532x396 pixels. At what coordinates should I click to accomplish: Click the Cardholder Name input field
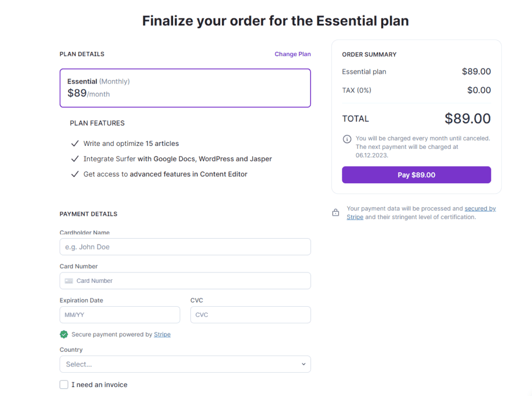coord(185,247)
